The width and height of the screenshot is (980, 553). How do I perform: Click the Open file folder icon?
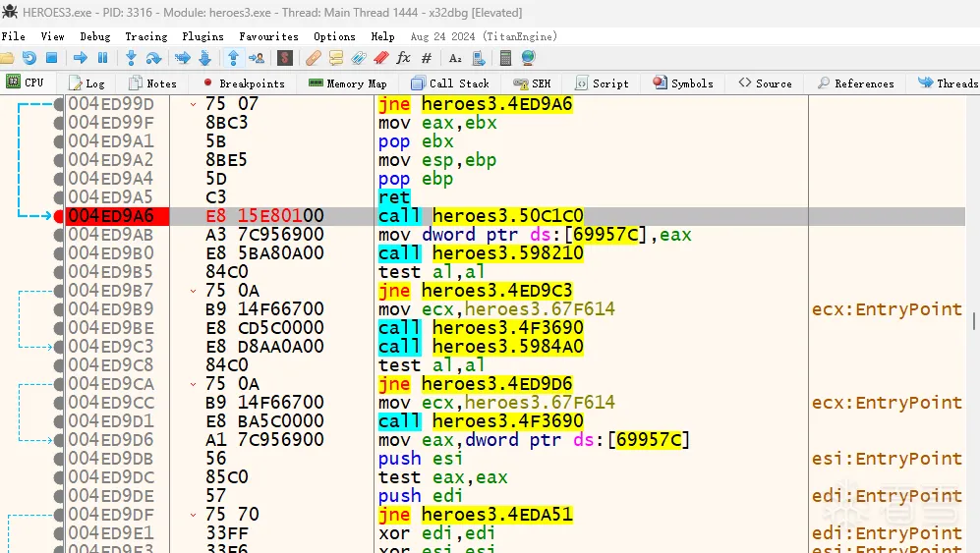pos(9,58)
